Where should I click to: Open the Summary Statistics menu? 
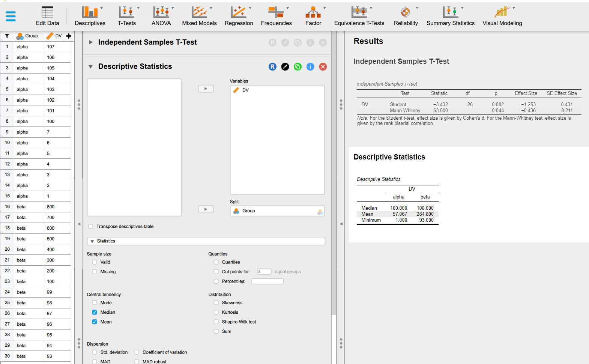(450, 16)
